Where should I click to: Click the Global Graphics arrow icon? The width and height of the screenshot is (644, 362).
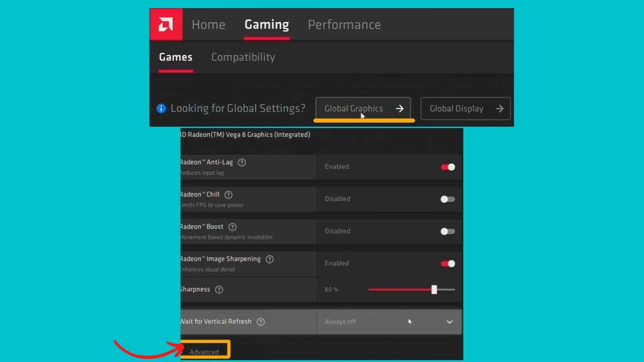tap(400, 109)
